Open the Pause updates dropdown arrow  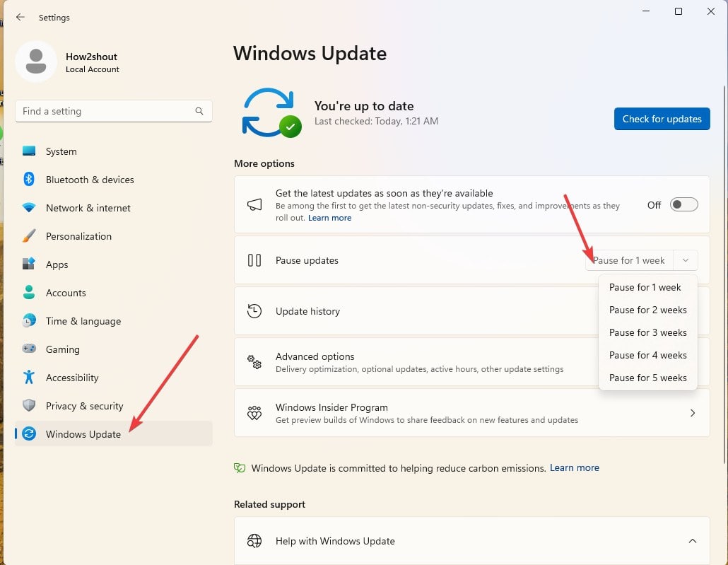(686, 260)
